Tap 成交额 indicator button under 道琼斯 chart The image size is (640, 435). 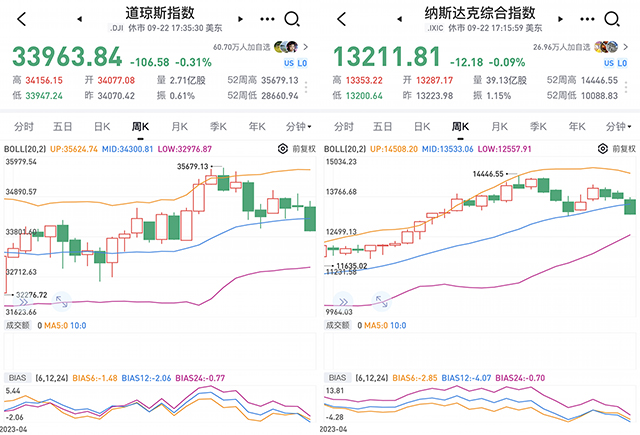(18, 325)
